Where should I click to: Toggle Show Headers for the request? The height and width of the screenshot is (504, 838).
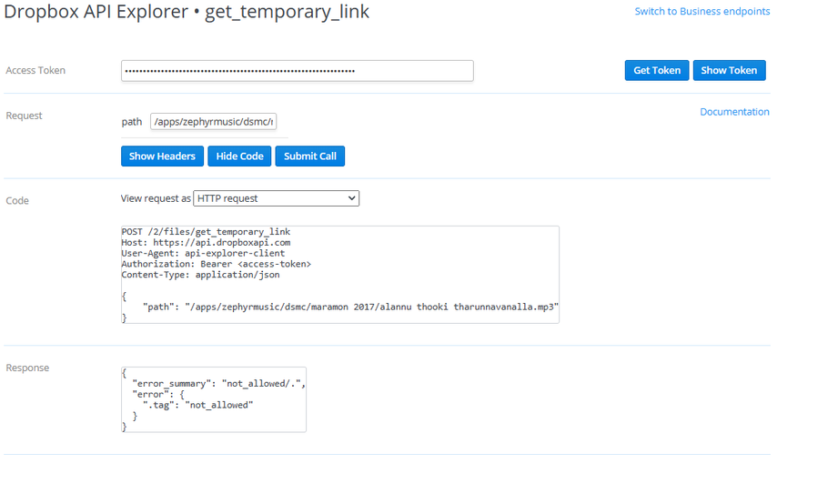tap(162, 156)
